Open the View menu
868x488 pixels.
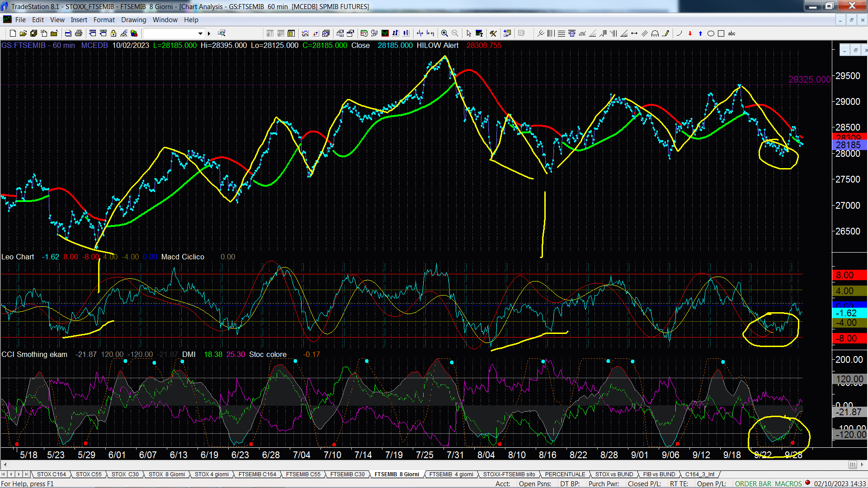(x=57, y=20)
